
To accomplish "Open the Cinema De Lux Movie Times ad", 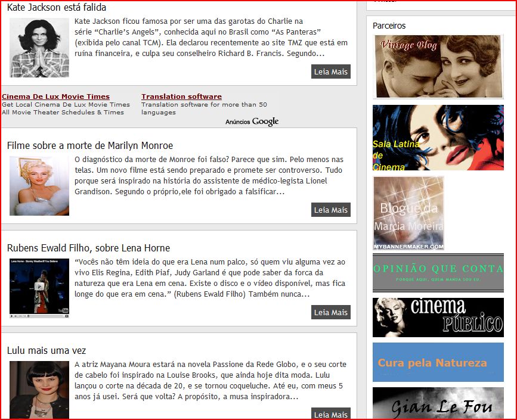I will [55, 97].
